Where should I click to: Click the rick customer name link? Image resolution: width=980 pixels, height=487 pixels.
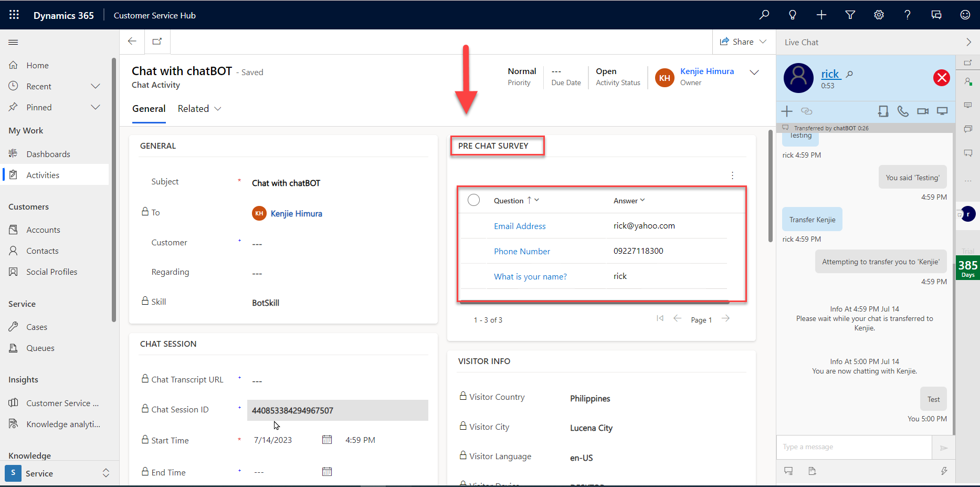[x=830, y=74]
